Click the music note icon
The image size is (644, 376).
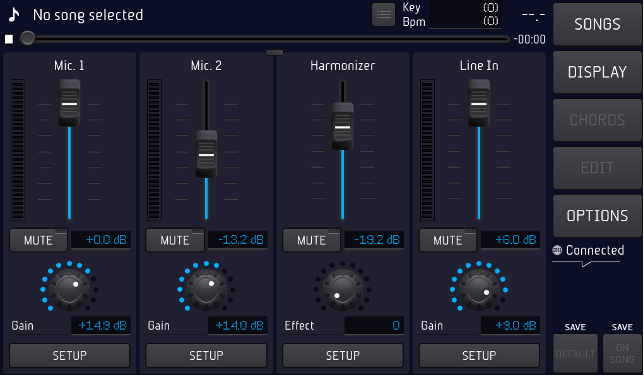coord(14,15)
